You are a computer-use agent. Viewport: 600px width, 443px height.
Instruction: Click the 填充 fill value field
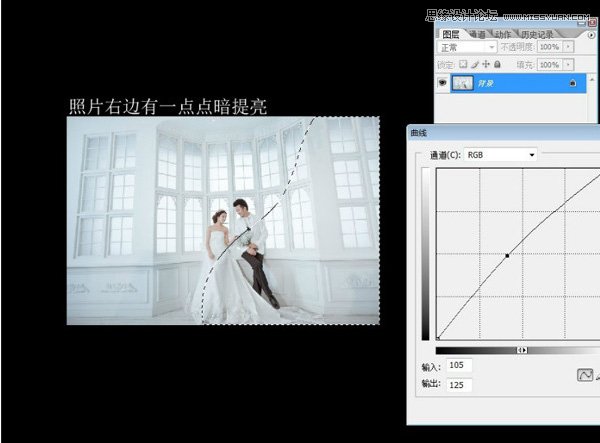[x=550, y=65]
